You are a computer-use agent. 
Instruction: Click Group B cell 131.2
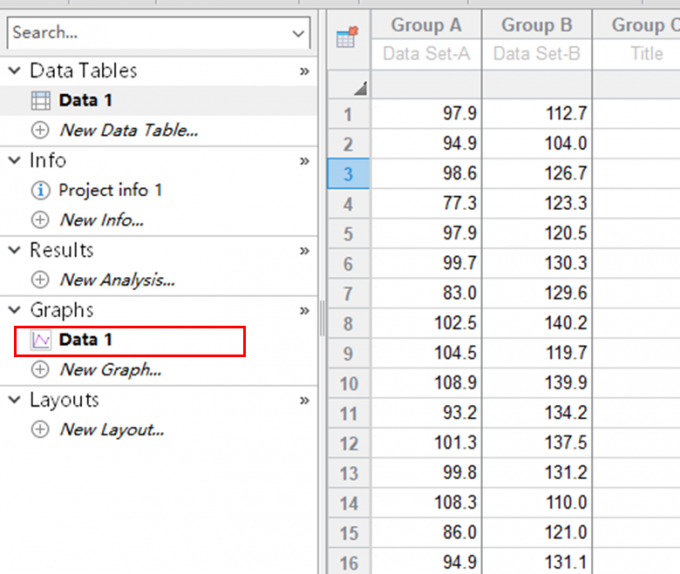(x=537, y=473)
